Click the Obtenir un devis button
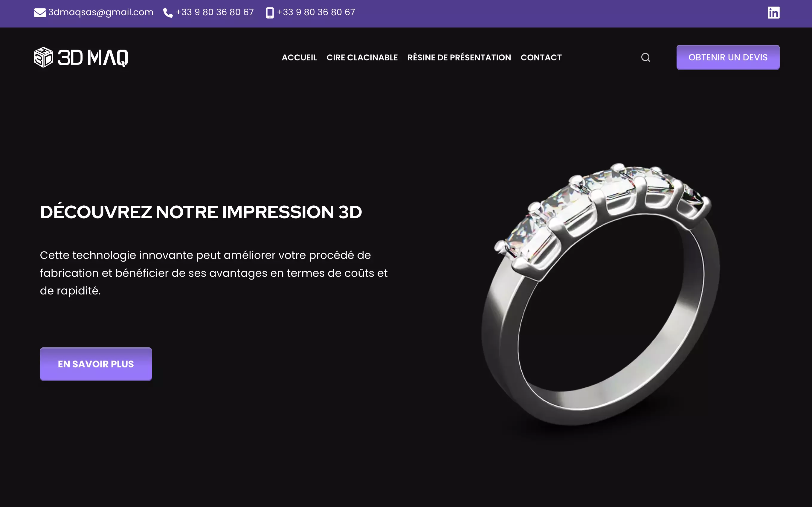Screen dimensions: 812x507 pos(728,57)
